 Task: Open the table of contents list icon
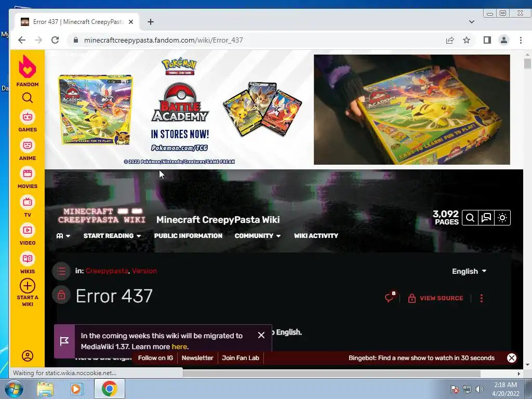coord(61,271)
